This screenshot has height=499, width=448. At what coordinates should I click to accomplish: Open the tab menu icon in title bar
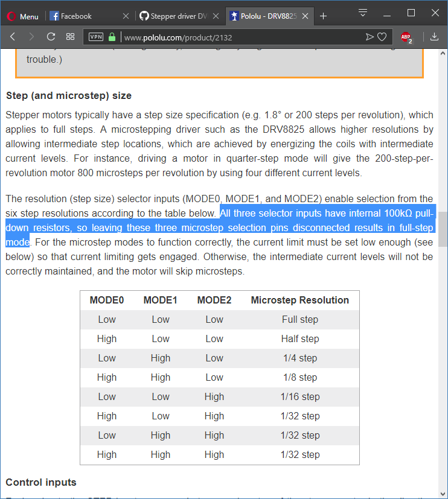[363, 13]
